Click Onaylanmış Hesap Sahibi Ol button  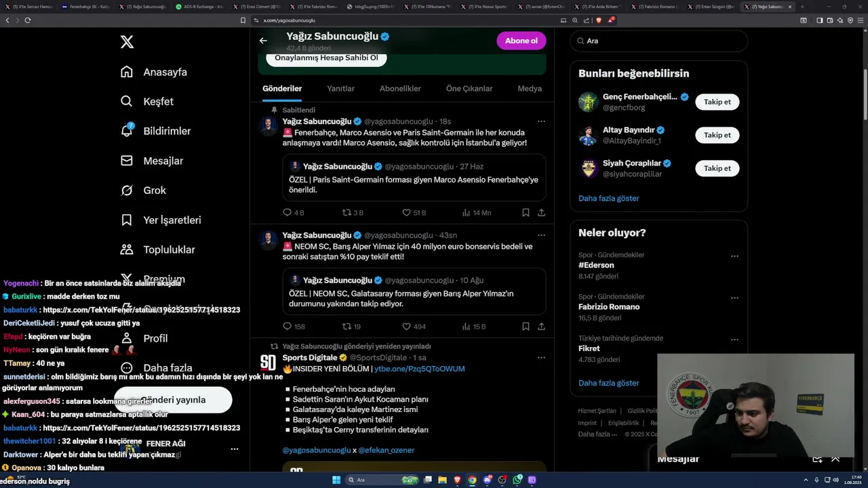click(x=326, y=58)
